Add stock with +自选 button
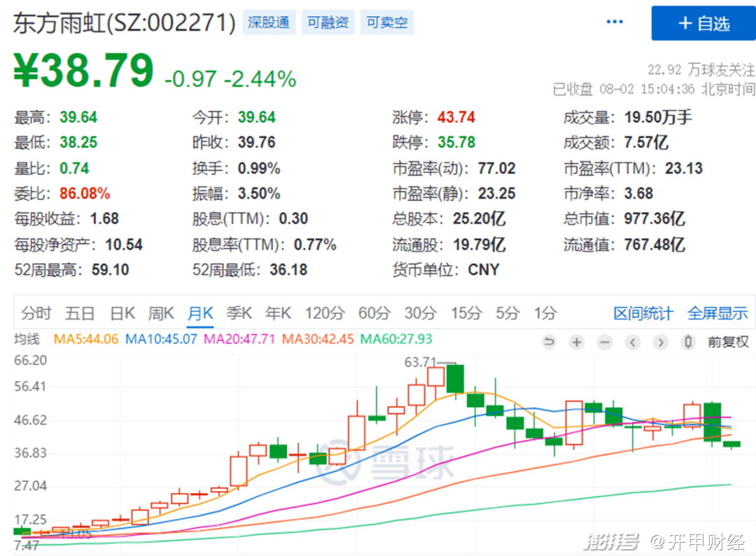756x556 pixels. [x=703, y=23]
